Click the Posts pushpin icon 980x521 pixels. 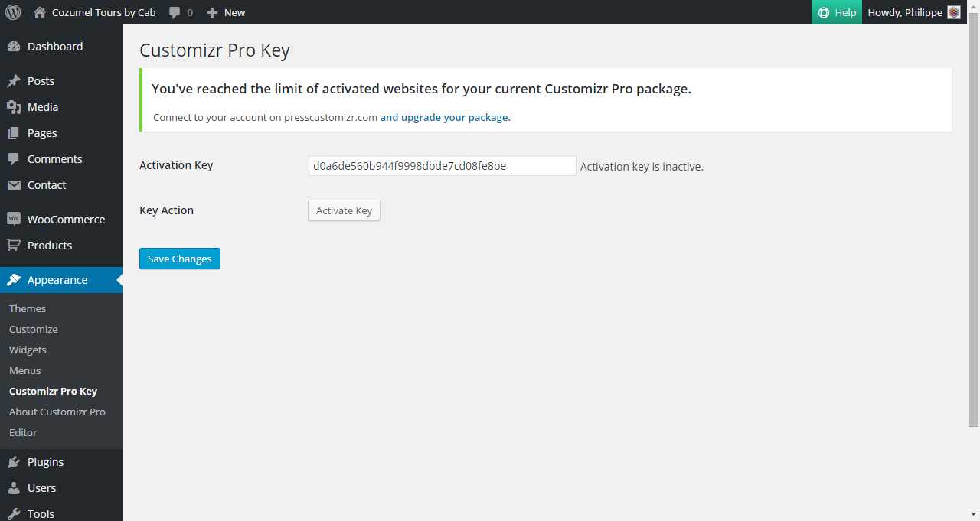(14, 81)
